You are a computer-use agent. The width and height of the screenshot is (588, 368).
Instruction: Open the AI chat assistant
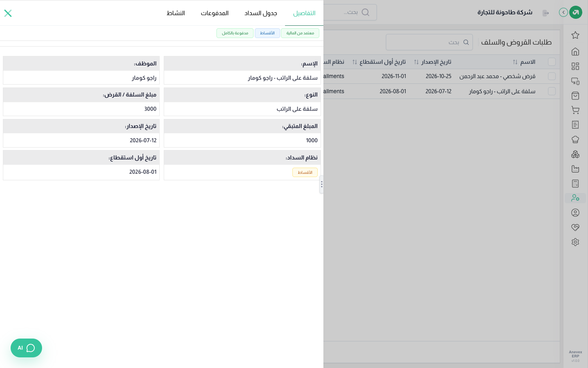[26, 348]
